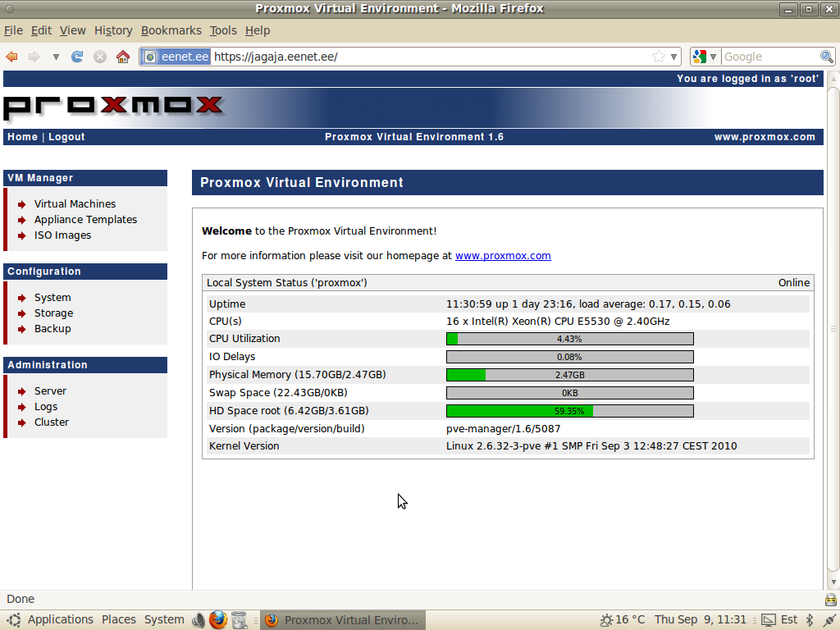The image size is (840, 630).
Task: Open the Trash icon in panel
Action: pyautogui.click(x=240, y=620)
